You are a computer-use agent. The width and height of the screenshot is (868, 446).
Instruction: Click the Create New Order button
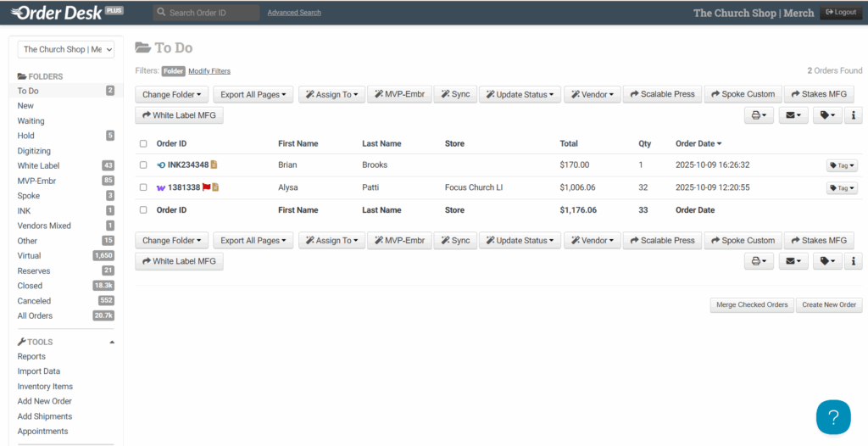coord(828,305)
